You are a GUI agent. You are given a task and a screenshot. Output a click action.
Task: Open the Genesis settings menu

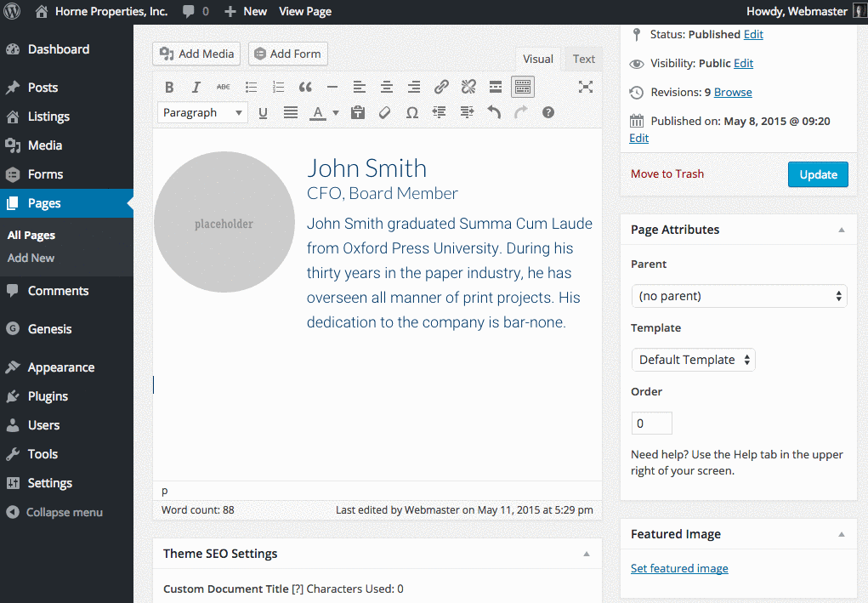click(x=66, y=329)
